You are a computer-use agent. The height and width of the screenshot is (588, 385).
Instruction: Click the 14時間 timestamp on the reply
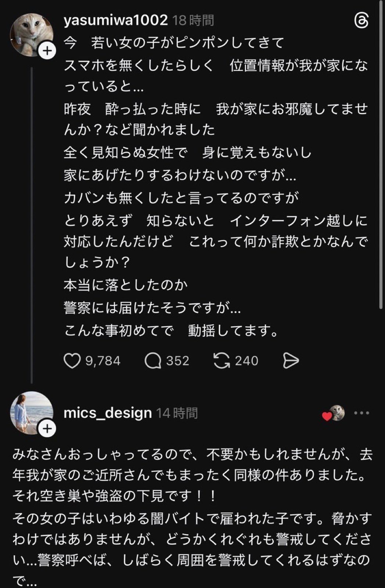click(x=177, y=413)
